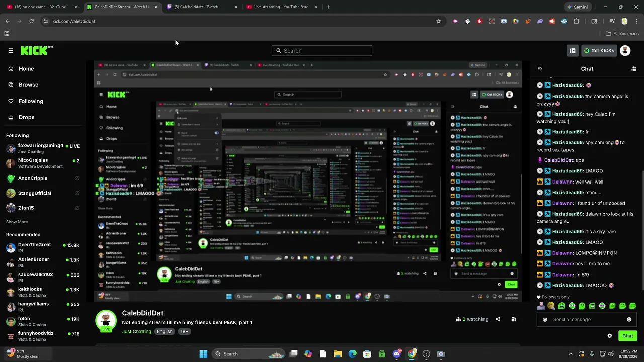Open the user profile avatar menu
The image size is (644, 362).
(x=625, y=50)
